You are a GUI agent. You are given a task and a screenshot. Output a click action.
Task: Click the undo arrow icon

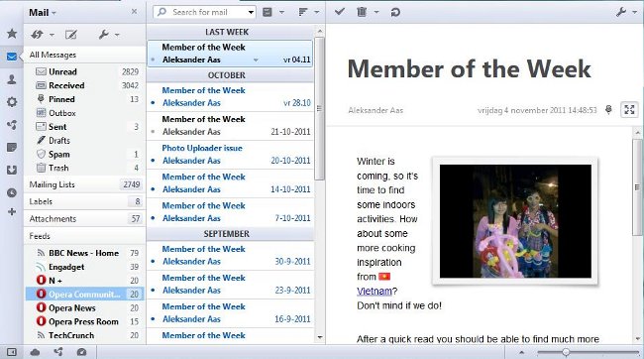pos(395,12)
